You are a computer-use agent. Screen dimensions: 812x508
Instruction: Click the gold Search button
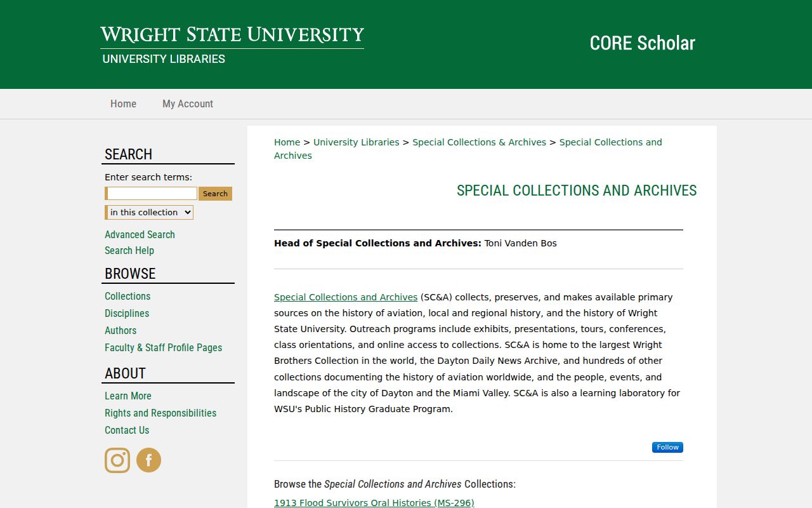(x=215, y=194)
